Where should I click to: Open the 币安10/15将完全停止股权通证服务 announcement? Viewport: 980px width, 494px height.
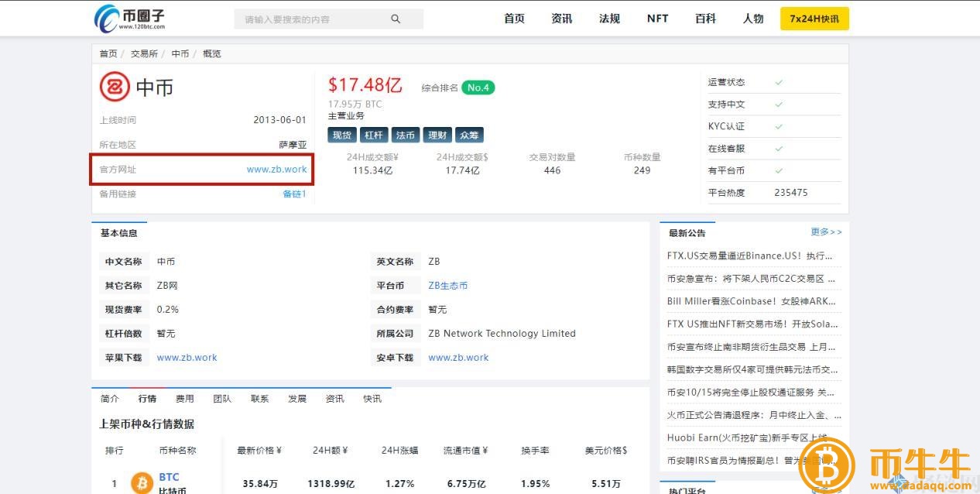(x=752, y=392)
